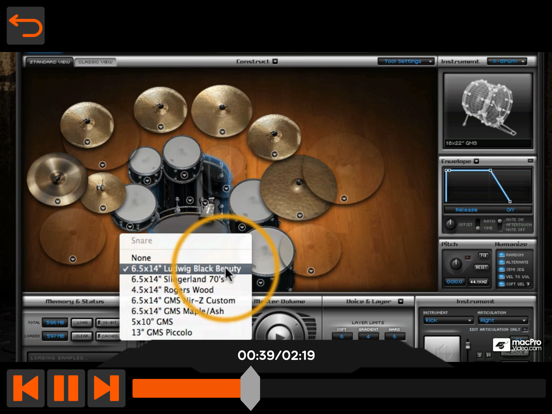Toggle Humanize Soft Vel option
552x414 pixels.
(501, 284)
